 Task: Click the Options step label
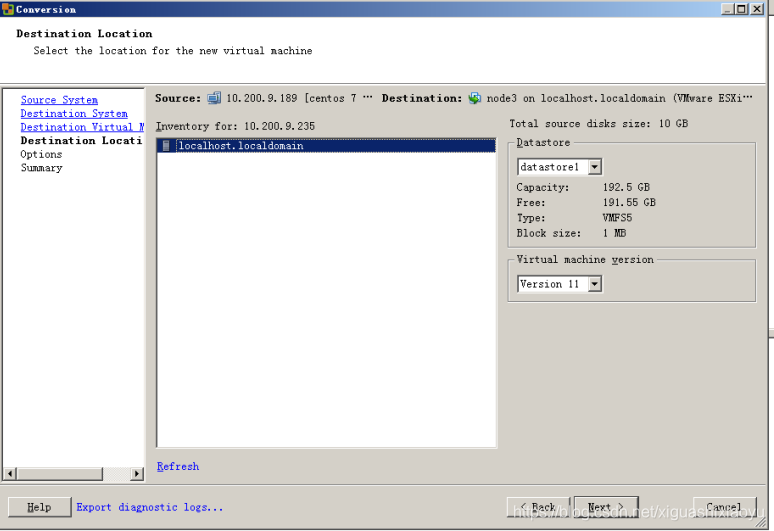point(41,154)
